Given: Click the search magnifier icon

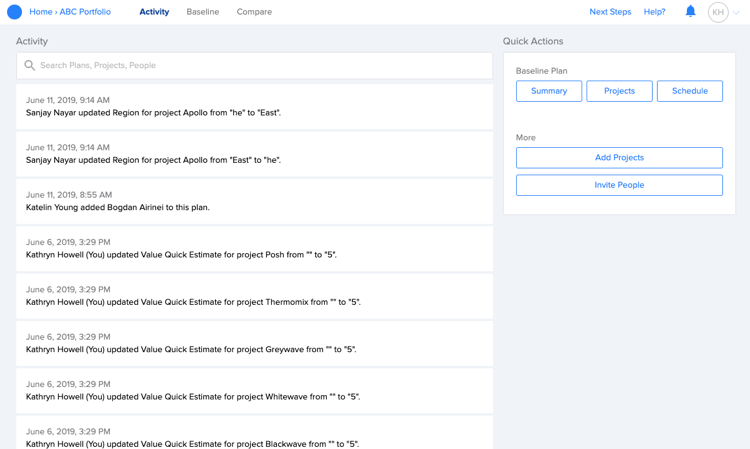Looking at the screenshot, I should (x=30, y=66).
